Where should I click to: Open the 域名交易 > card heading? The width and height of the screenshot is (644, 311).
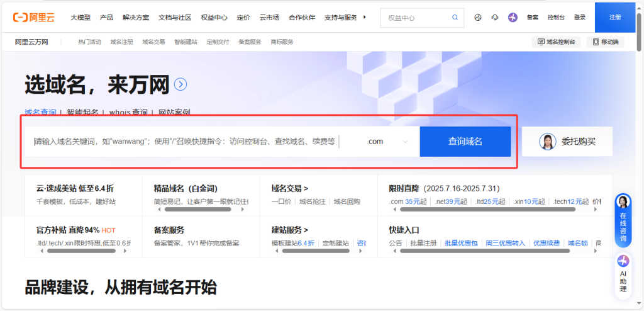pos(289,188)
